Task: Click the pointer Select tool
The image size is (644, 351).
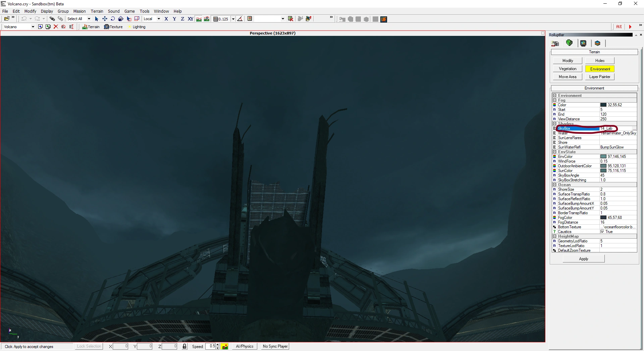Action: (97, 19)
